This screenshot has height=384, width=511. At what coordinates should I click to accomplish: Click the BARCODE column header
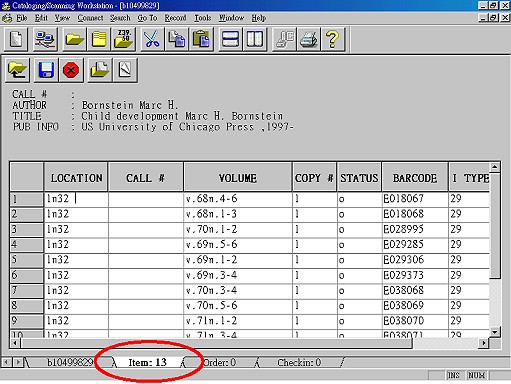click(415, 178)
